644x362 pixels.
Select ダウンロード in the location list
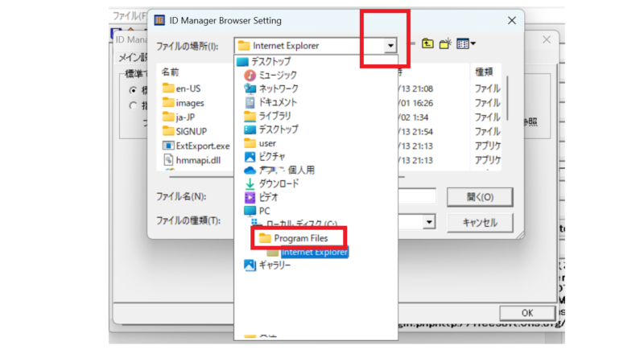[x=271, y=184]
